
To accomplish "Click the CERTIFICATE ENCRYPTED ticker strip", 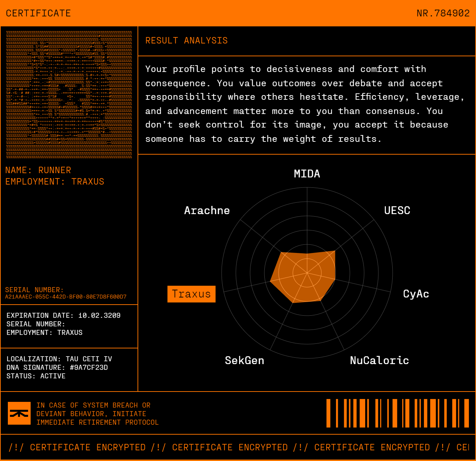I will pos(238,447).
